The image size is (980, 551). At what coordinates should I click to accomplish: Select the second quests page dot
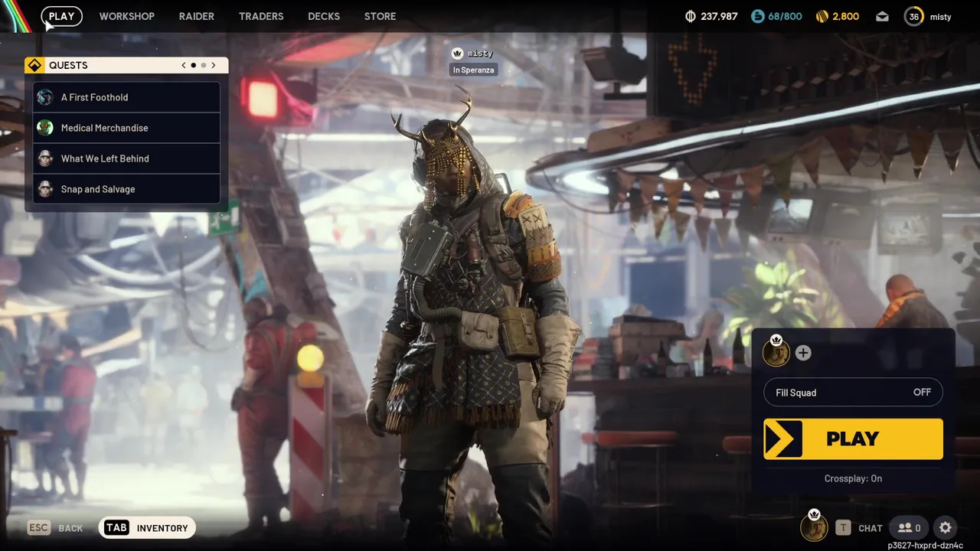(x=203, y=65)
